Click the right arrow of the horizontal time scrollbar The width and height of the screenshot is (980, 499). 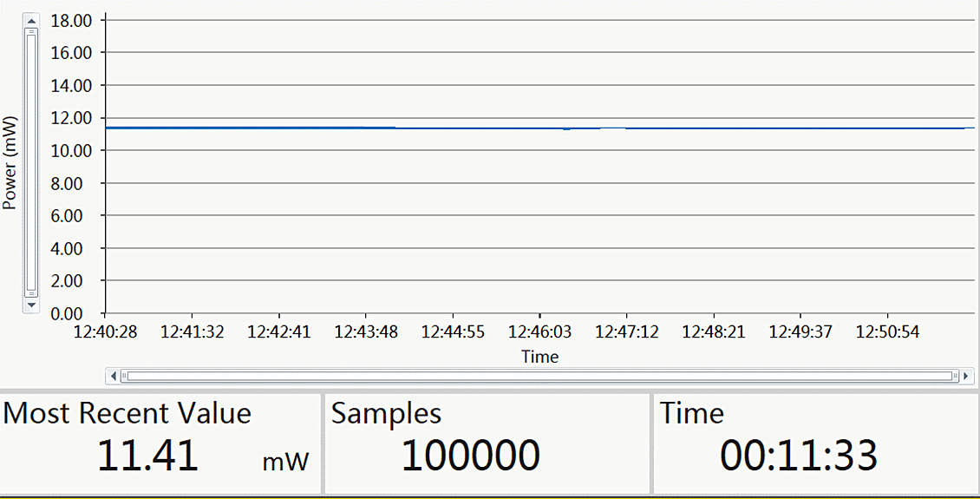pos(966,376)
